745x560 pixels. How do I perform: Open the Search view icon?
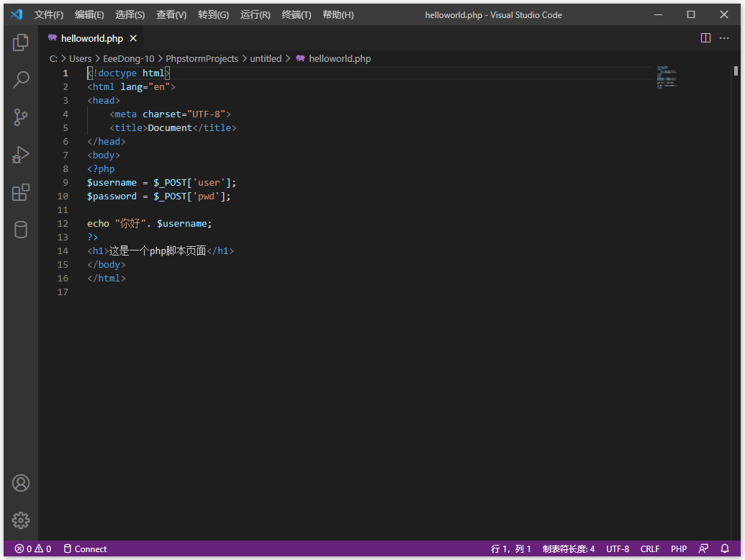click(21, 80)
